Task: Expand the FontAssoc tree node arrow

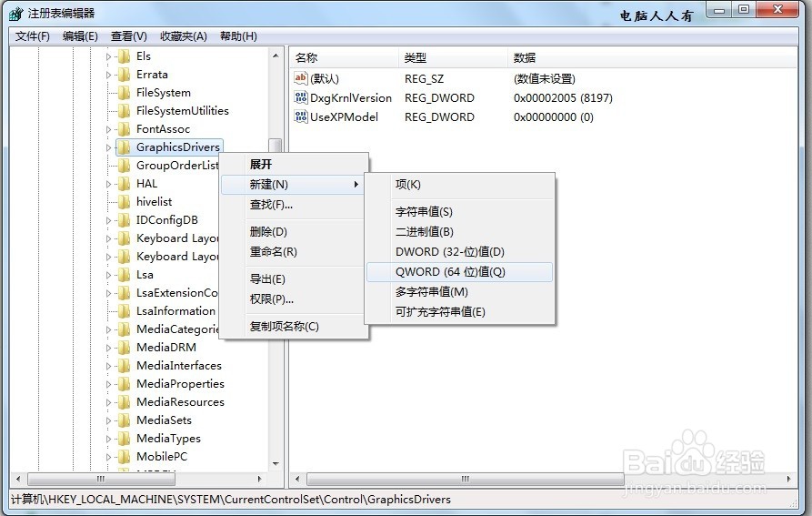Action: click(x=108, y=129)
